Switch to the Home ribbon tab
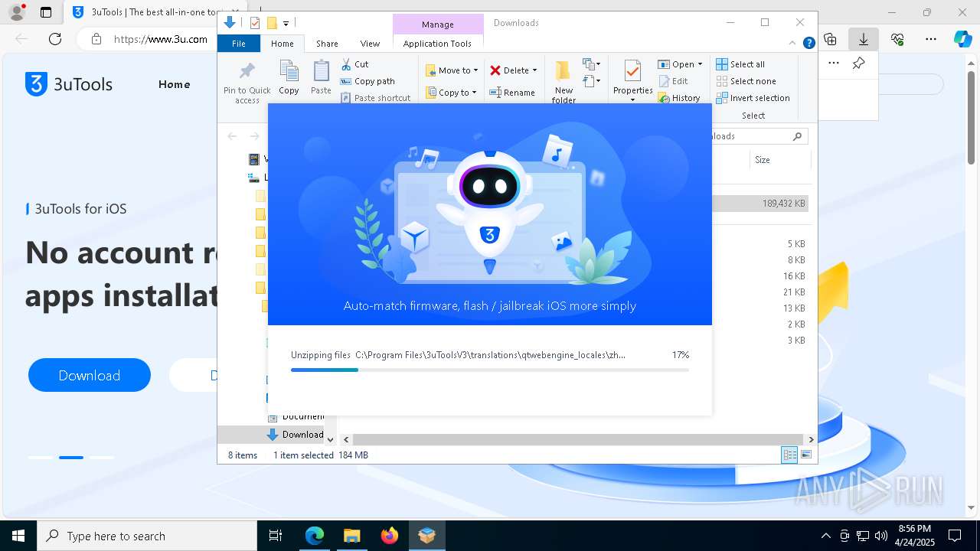 click(x=282, y=44)
